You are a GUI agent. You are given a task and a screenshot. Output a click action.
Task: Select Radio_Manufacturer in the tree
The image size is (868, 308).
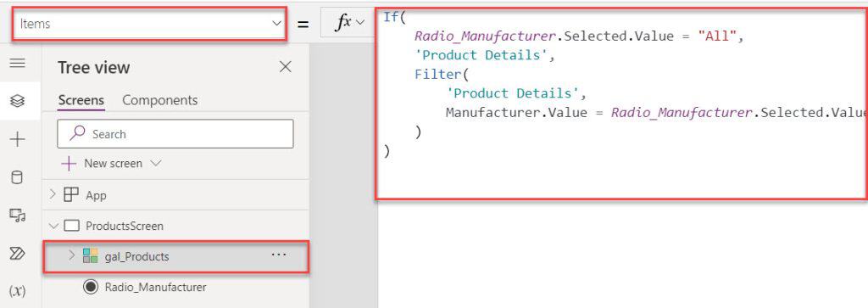[x=156, y=287]
